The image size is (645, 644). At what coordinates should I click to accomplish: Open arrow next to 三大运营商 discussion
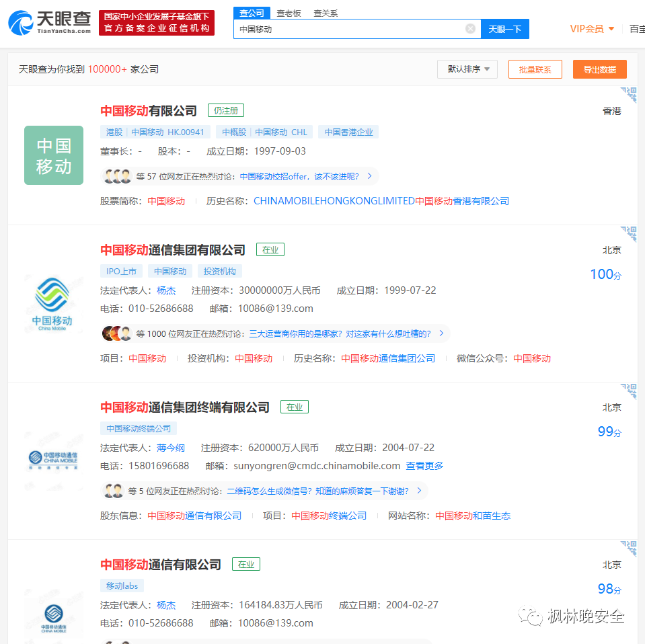(441, 333)
